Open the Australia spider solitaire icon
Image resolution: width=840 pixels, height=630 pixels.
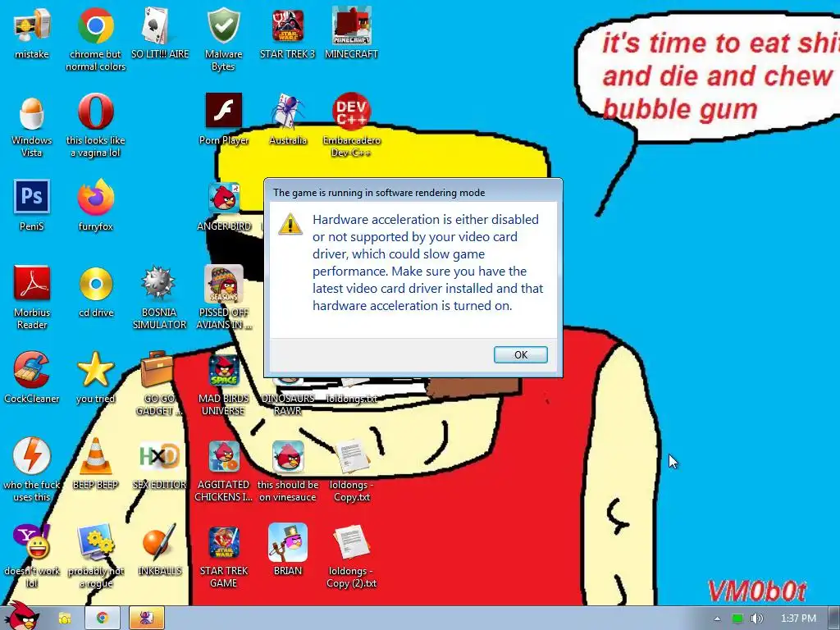tap(288, 112)
